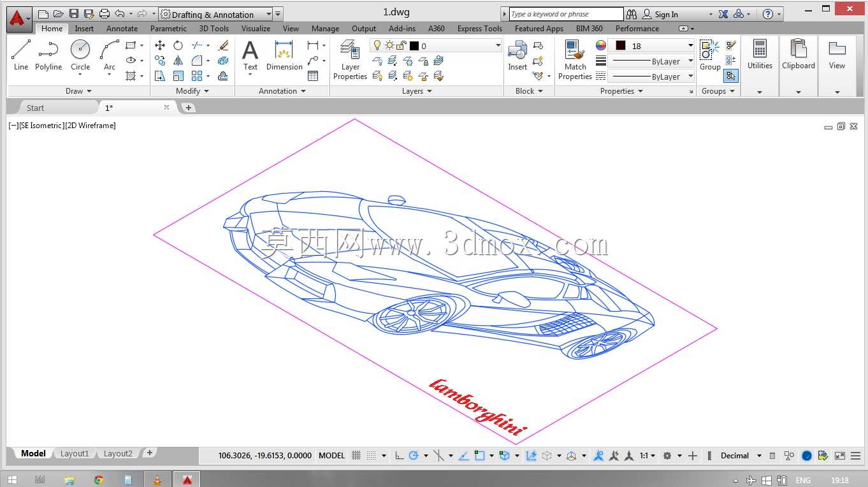The image size is (868, 487).
Task: Open the layer selection dropdown
Action: coord(437,45)
